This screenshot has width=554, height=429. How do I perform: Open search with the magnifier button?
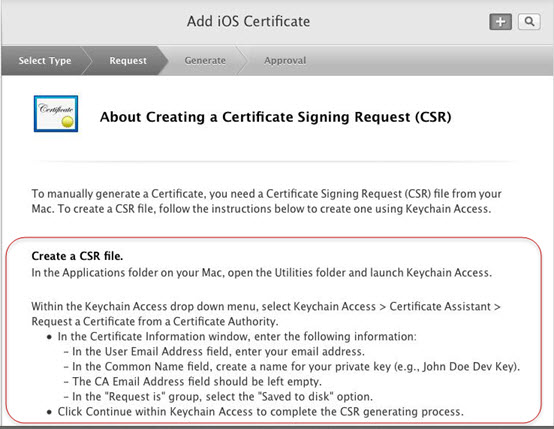(x=529, y=22)
